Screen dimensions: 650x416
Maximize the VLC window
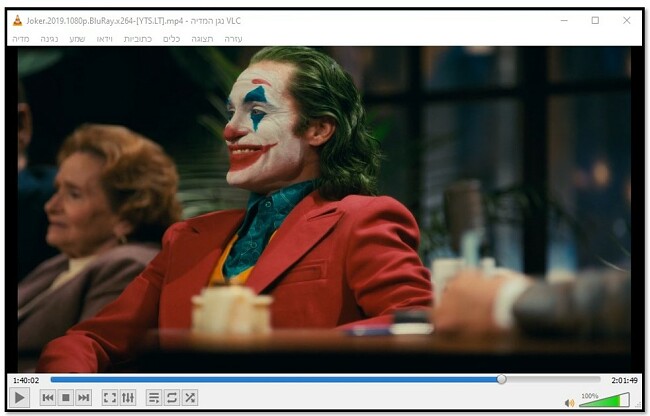pos(595,20)
